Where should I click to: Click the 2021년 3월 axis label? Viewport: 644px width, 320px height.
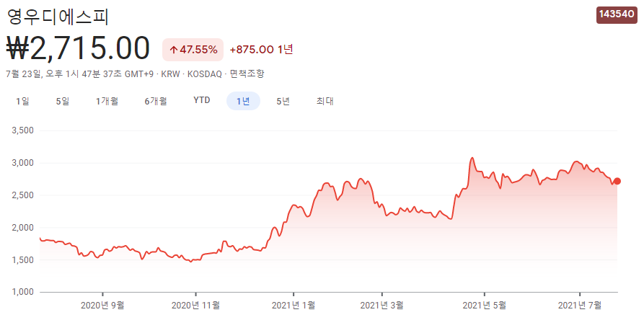tap(382, 306)
